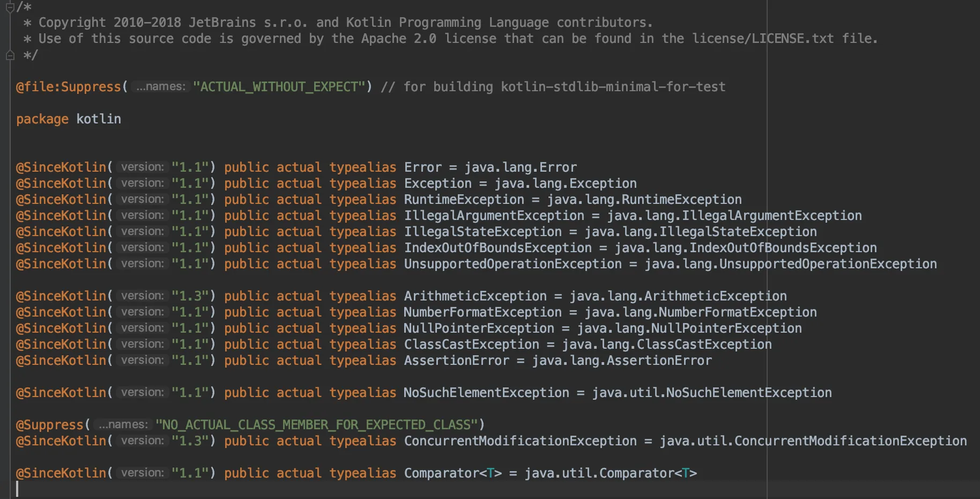Click the "1.1" string on the NumberFormatException line
The width and height of the screenshot is (980, 499).
[190, 312]
